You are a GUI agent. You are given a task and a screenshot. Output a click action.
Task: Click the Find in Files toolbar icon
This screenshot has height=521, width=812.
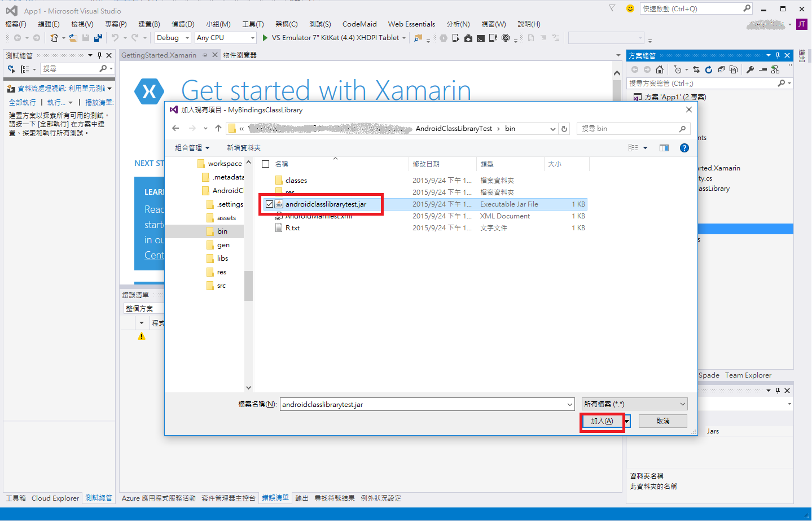tap(418, 38)
